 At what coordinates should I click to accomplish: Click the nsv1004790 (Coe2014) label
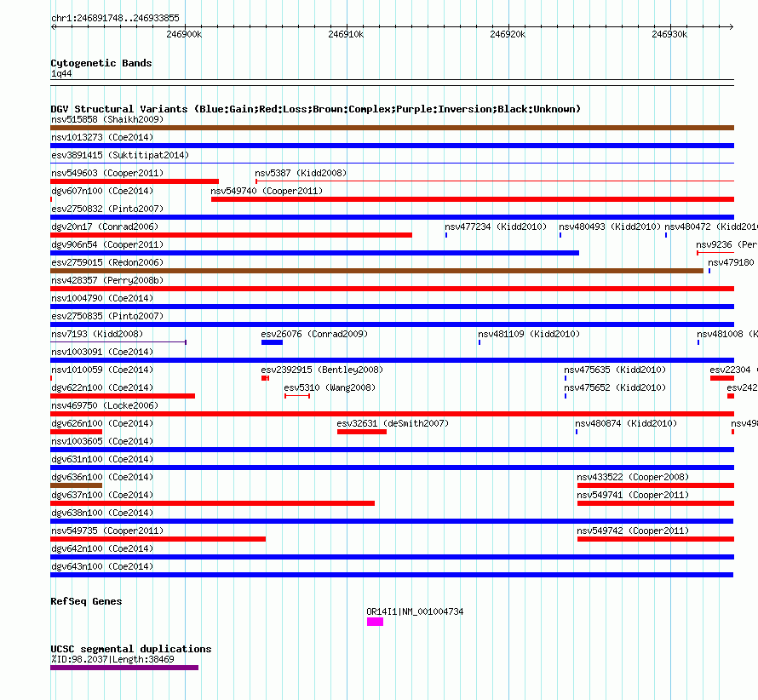102,298
